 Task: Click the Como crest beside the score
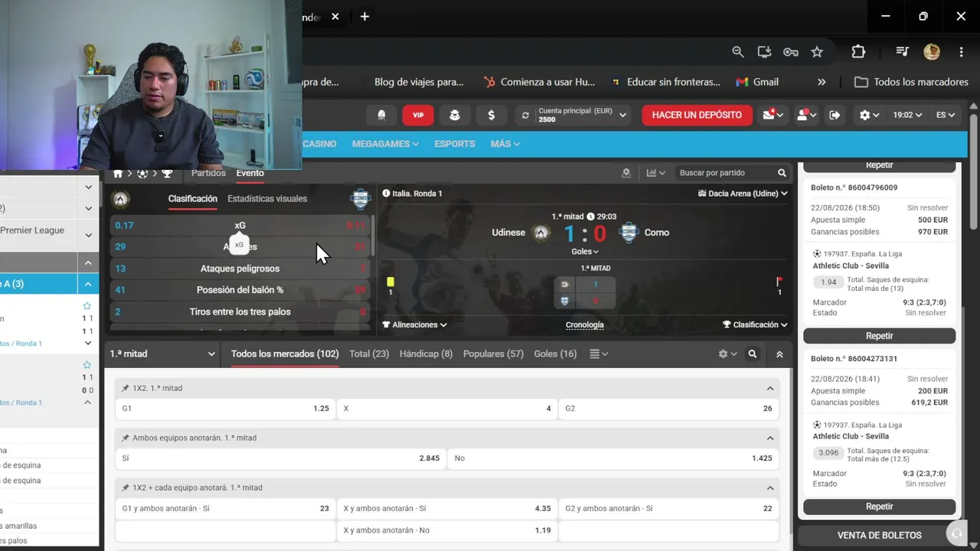click(629, 233)
